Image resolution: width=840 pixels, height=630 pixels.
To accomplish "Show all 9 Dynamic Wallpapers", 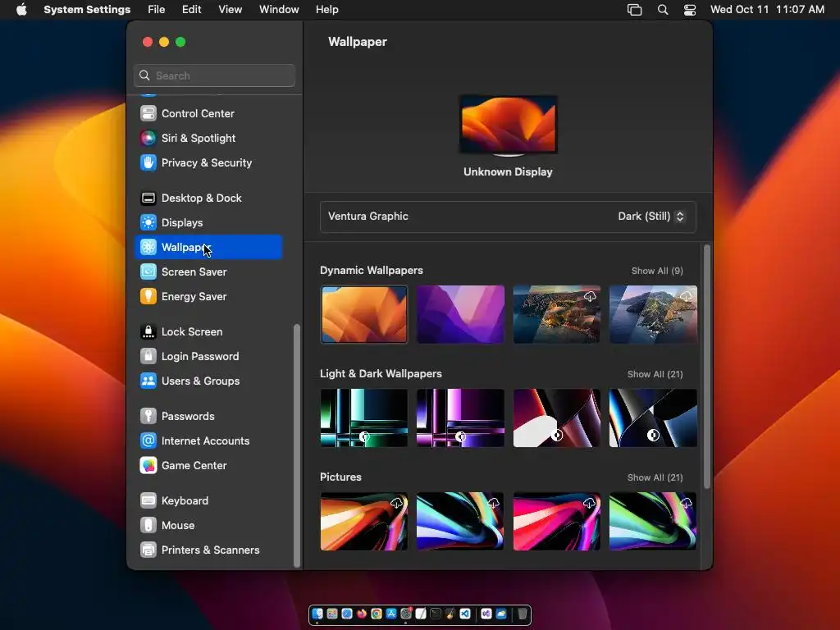I will click(x=657, y=271).
